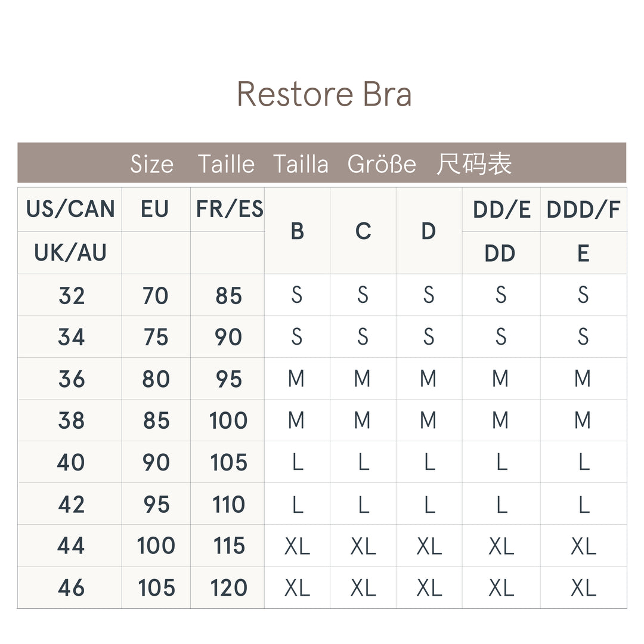Click EU size 75 cell
The width and height of the screenshot is (644, 644).
pyautogui.click(x=156, y=337)
